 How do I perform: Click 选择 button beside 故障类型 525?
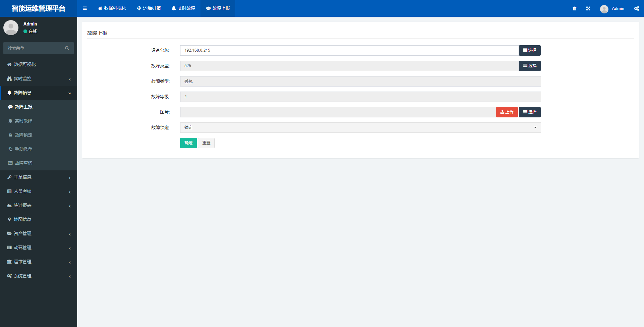pos(530,66)
